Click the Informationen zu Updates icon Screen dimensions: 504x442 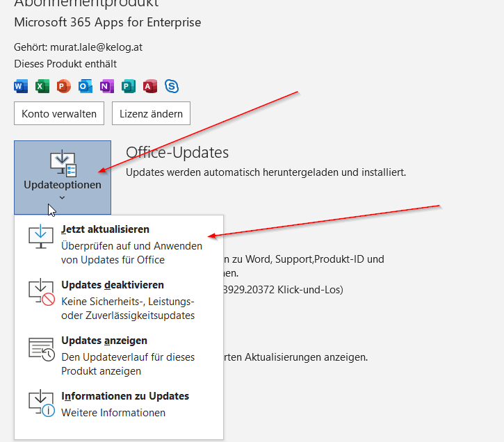[42, 404]
